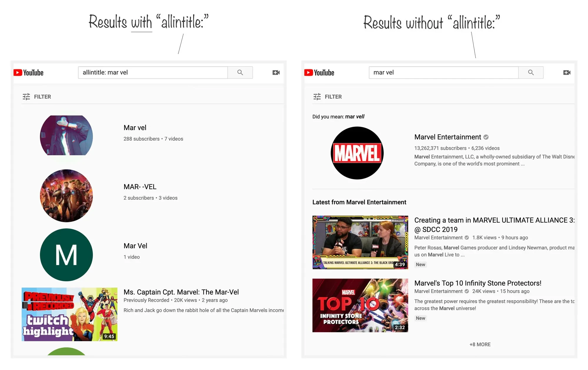Click YouTube logo in allintitle results window
This screenshot has width=588, height=370.
(x=29, y=73)
